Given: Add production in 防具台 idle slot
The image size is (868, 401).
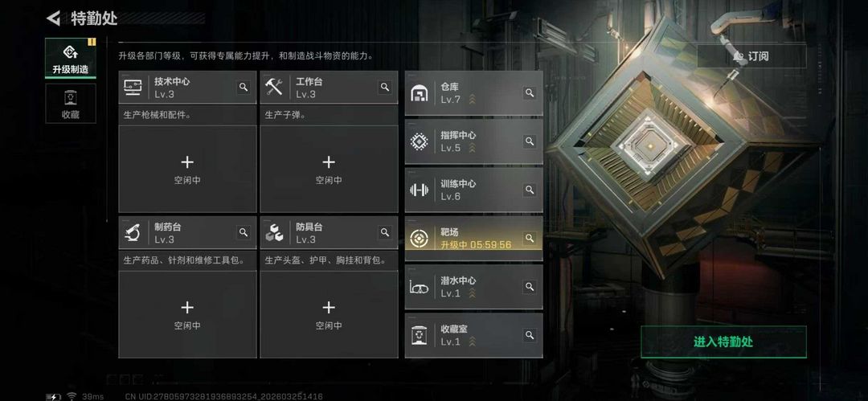Looking at the screenshot, I should tap(329, 314).
